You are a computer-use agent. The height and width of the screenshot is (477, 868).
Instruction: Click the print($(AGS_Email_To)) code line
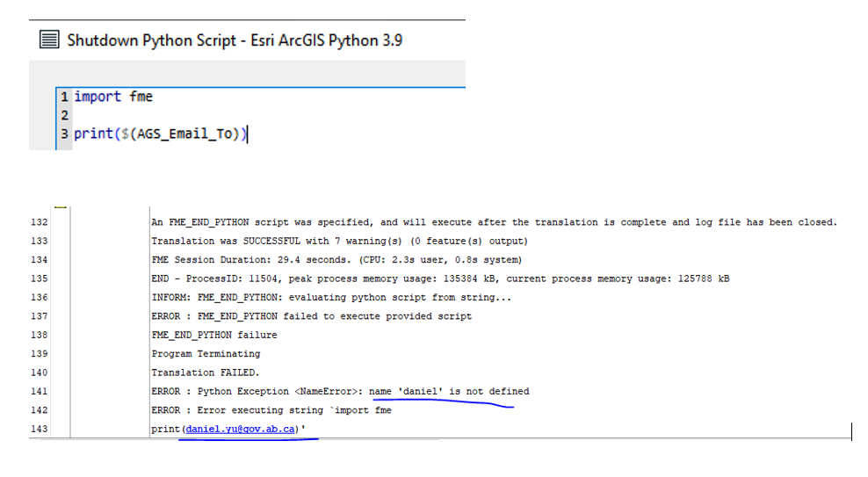160,134
